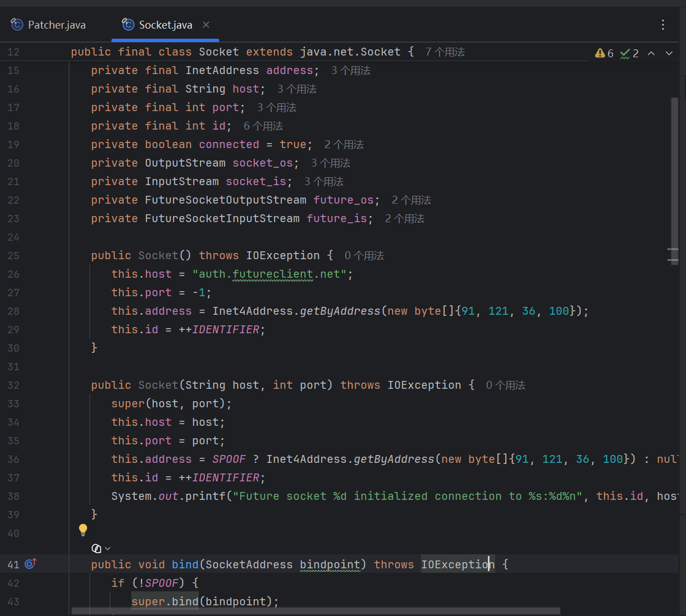Go to next highlighted problem arrow
The width and height of the screenshot is (686, 616).
[x=669, y=53]
